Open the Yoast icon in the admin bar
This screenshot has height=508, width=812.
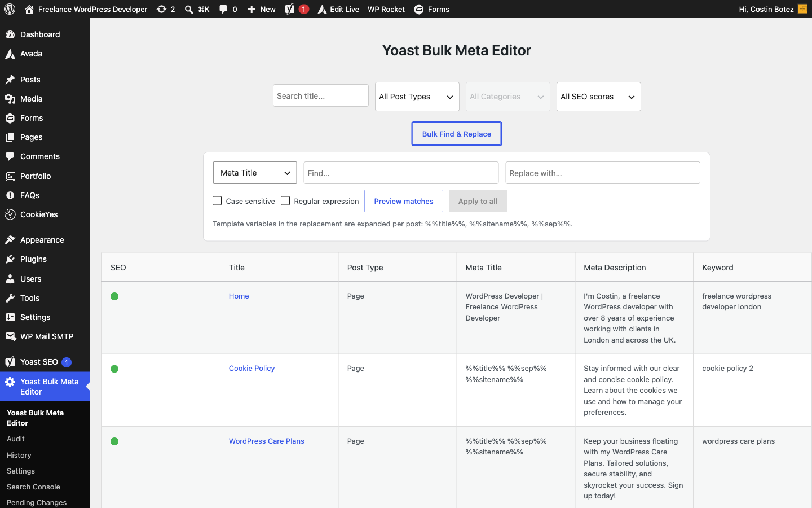(289, 9)
